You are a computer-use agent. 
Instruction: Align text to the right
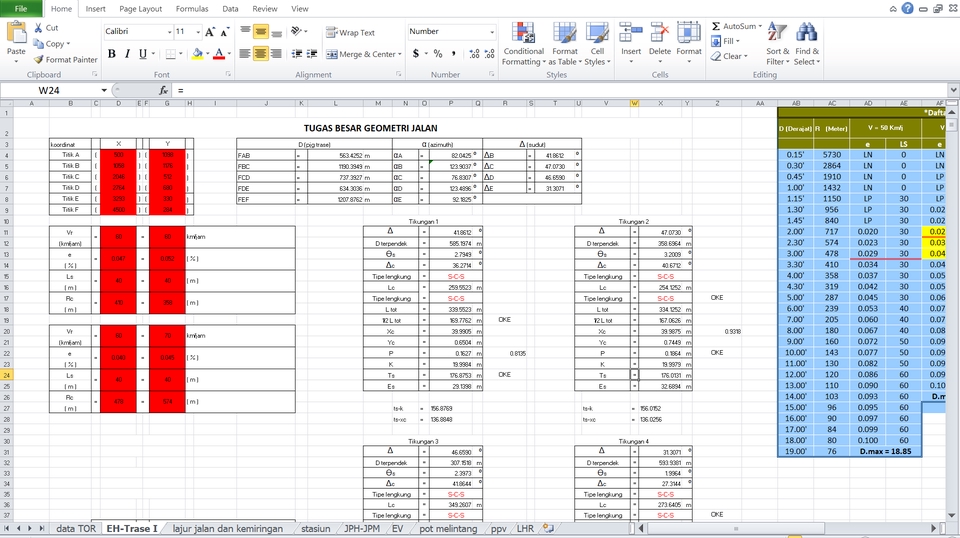276,54
